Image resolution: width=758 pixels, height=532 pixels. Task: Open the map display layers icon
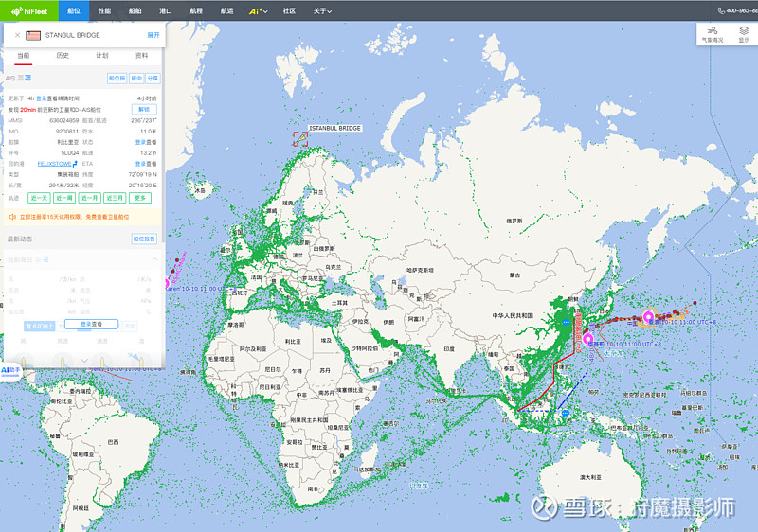744,34
